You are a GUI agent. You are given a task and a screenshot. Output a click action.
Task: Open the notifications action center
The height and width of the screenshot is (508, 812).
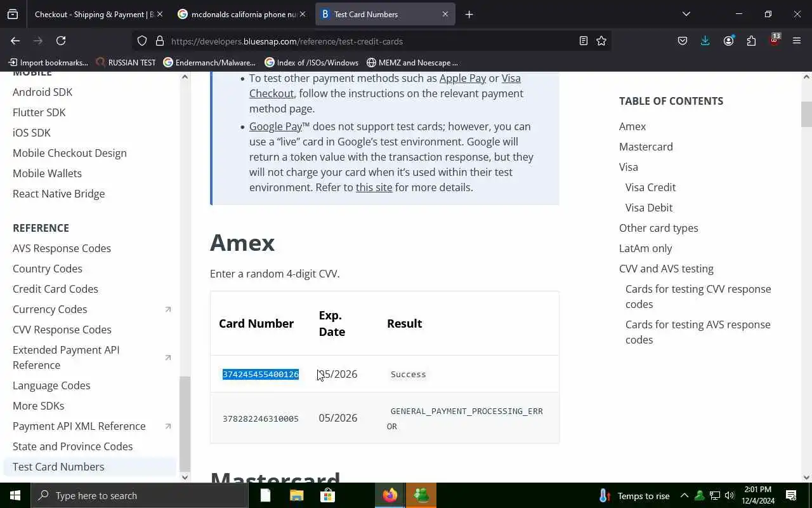coord(791,495)
